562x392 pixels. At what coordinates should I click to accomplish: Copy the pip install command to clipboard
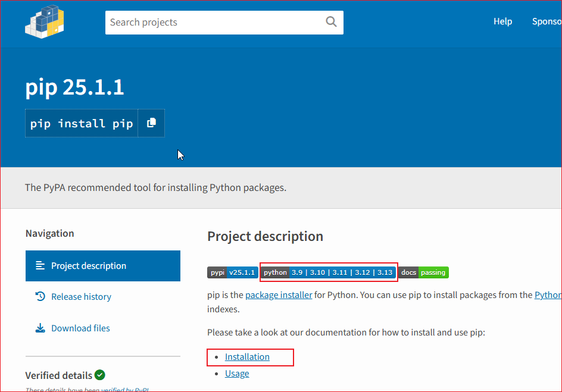(x=151, y=123)
